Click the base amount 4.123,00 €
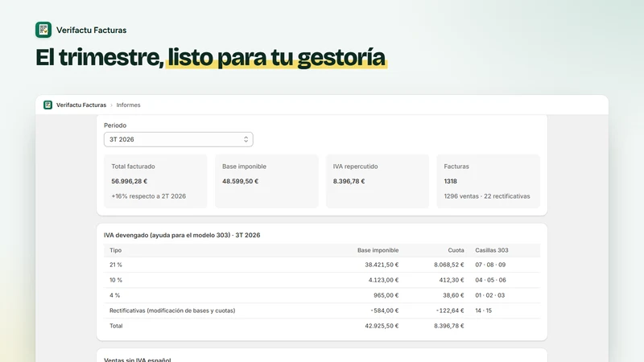The height and width of the screenshot is (362, 644). tap(384, 280)
